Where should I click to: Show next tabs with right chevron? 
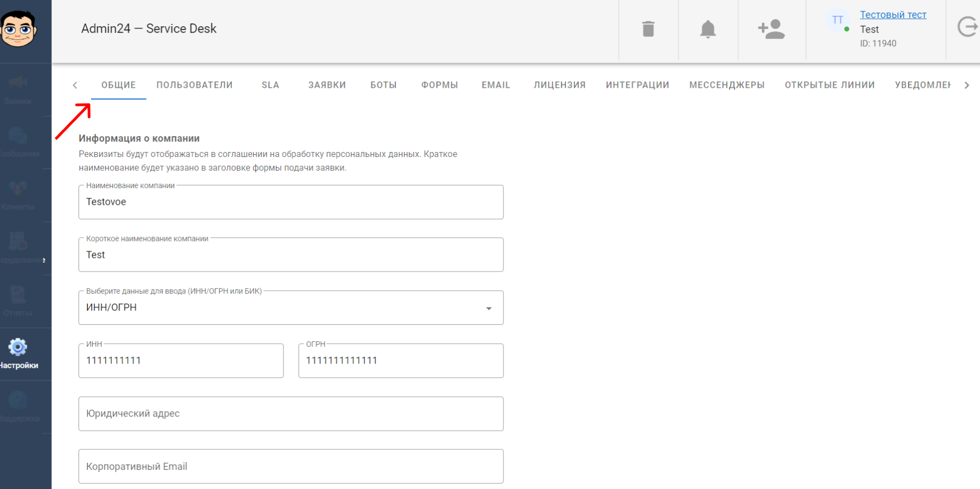[x=966, y=85]
